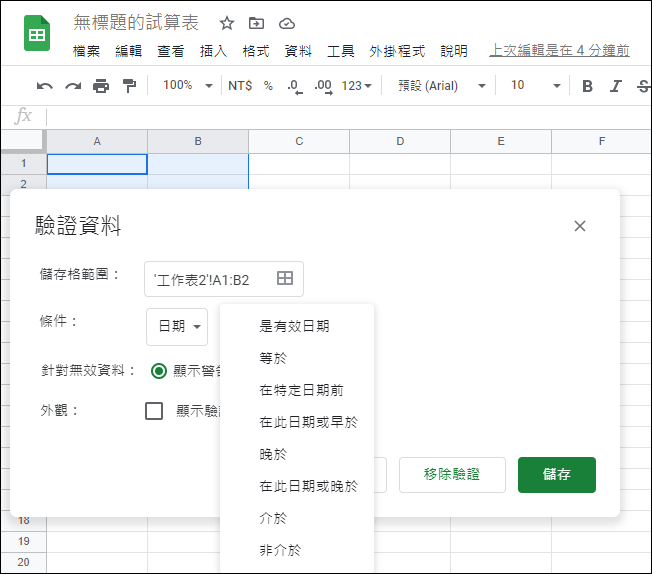Open the 上次編輯是在 4 分鐘前 link

coord(559,51)
